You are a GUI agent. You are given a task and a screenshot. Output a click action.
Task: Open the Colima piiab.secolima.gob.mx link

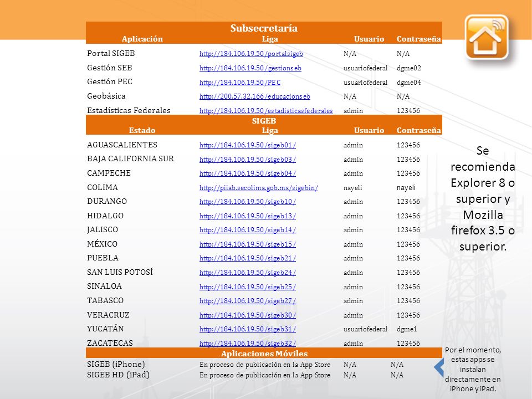(259, 188)
